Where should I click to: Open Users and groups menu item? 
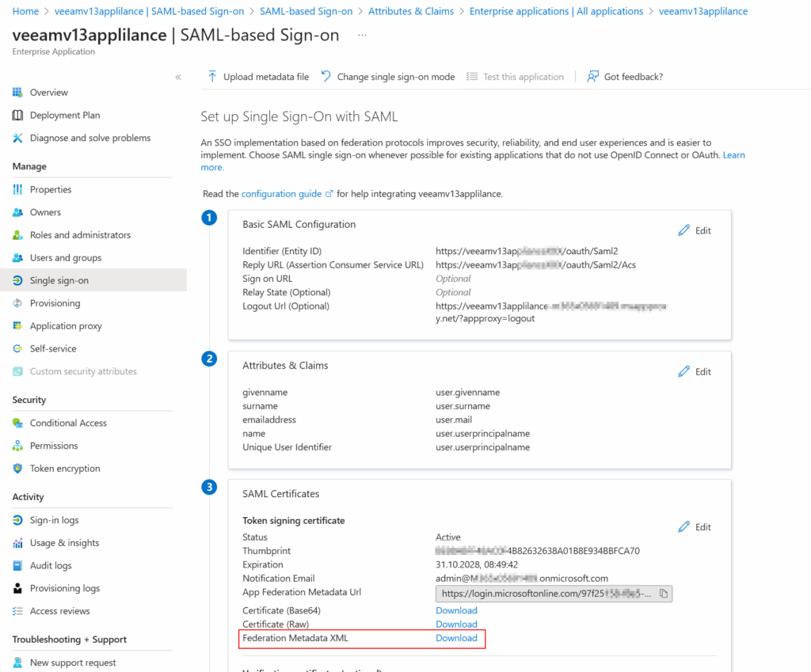tap(65, 258)
